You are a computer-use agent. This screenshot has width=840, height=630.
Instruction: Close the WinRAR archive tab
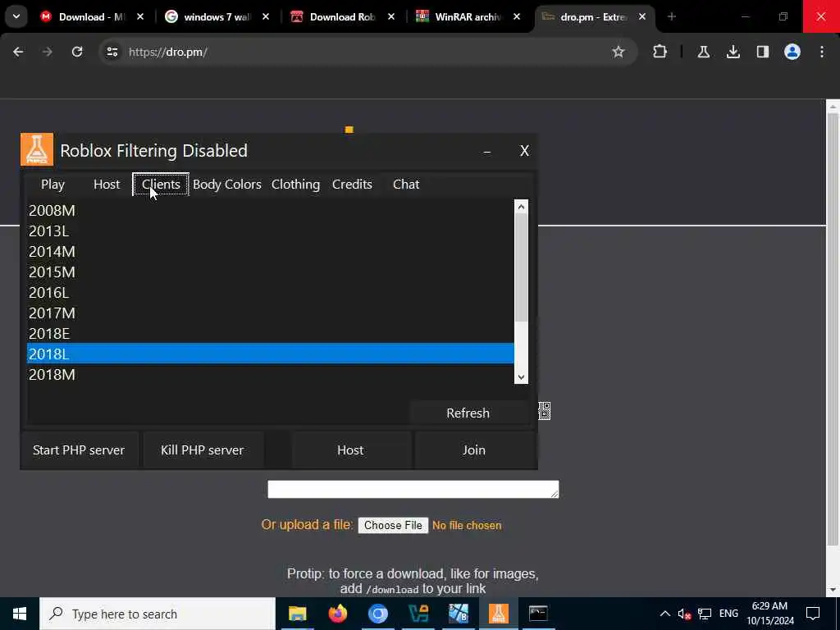(x=517, y=17)
